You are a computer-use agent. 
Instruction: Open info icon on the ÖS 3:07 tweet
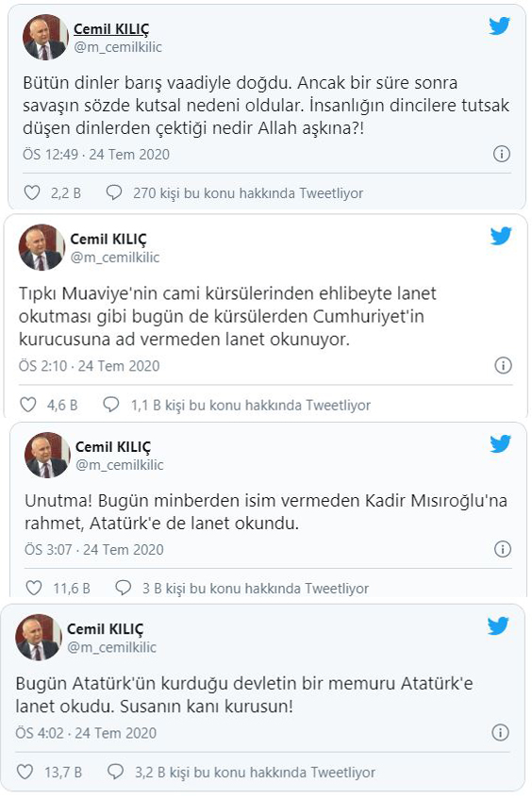(x=503, y=549)
